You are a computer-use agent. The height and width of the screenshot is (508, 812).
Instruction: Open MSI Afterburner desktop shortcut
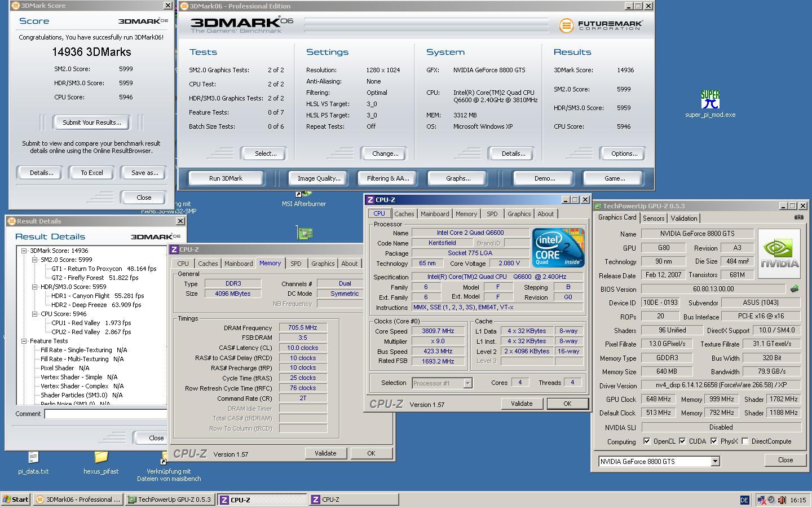point(304,200)
